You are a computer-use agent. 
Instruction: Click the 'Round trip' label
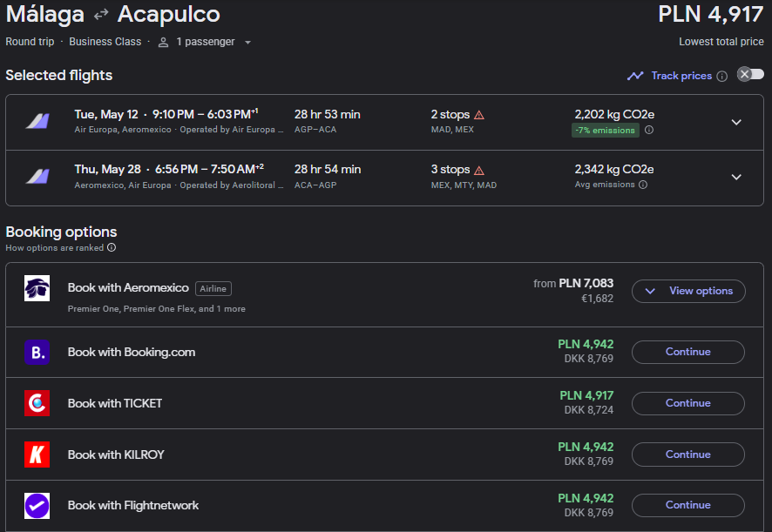pos(30,42)
